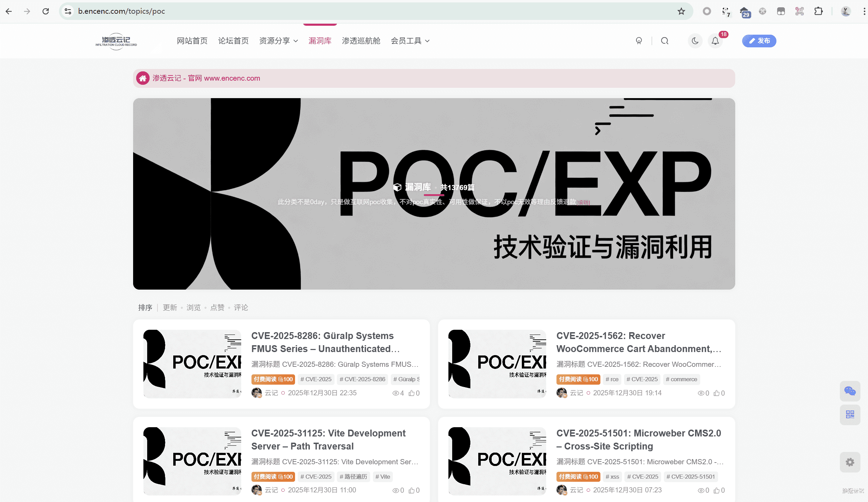Click author 云记 avatar under CVE-2025-8286 post
Screen dimensions: 868x502
tap(256, 393)
